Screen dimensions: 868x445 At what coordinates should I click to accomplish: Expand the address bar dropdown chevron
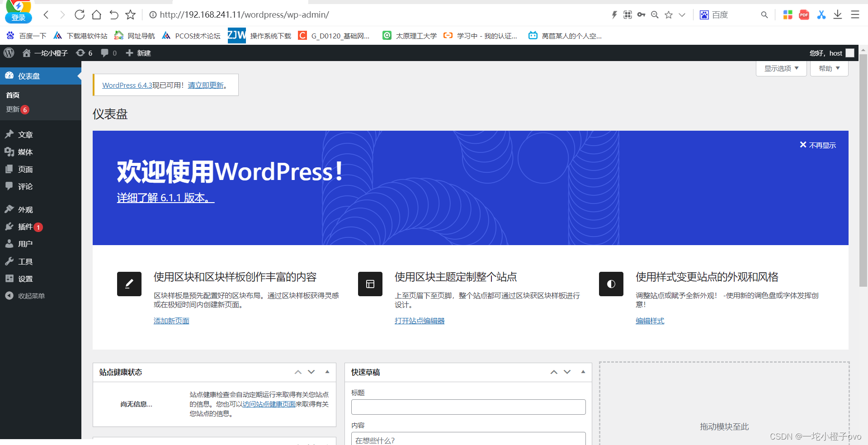coord(682,15)
